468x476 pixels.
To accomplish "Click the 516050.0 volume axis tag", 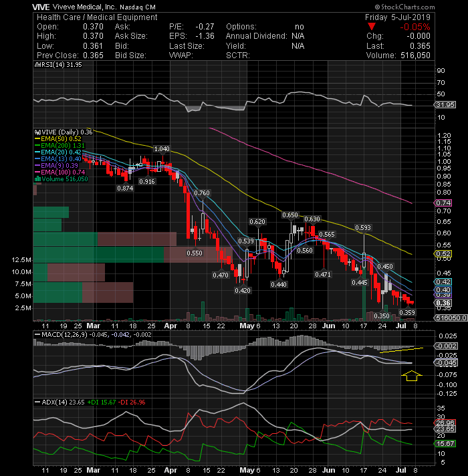I will coord(451,318).
